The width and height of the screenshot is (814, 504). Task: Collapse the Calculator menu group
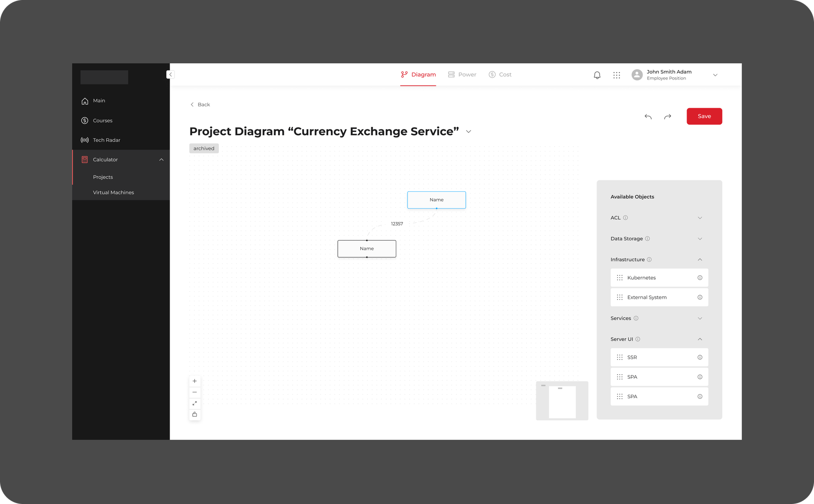click(161, 160)
